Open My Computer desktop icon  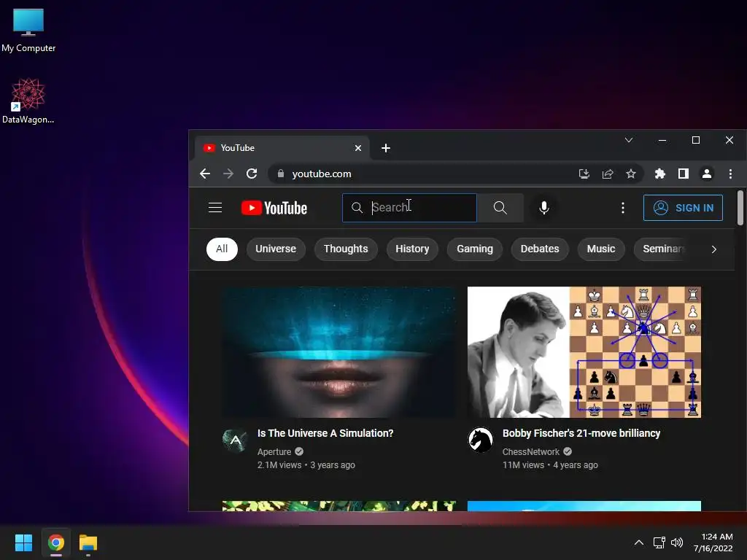click(x=28, y=30)
